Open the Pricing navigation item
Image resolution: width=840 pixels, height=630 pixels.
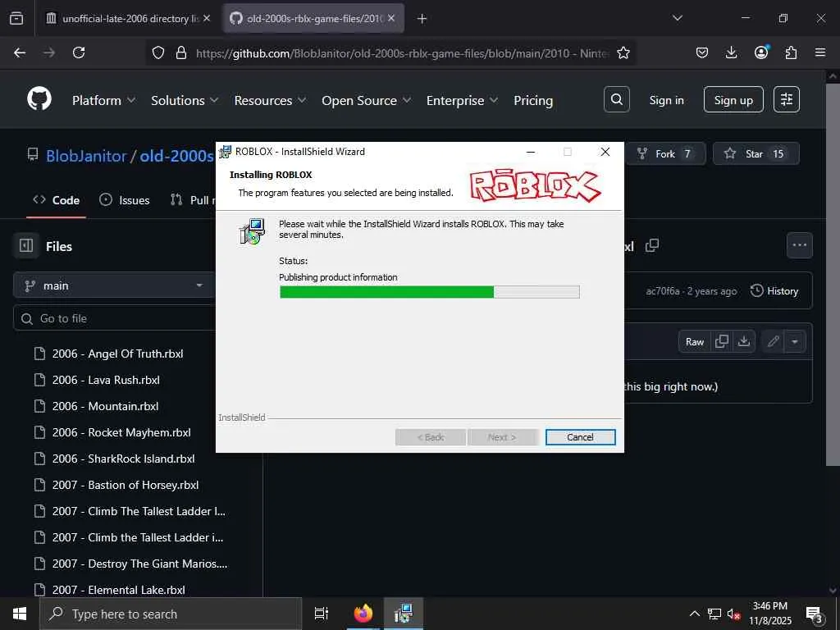(533, 100)
